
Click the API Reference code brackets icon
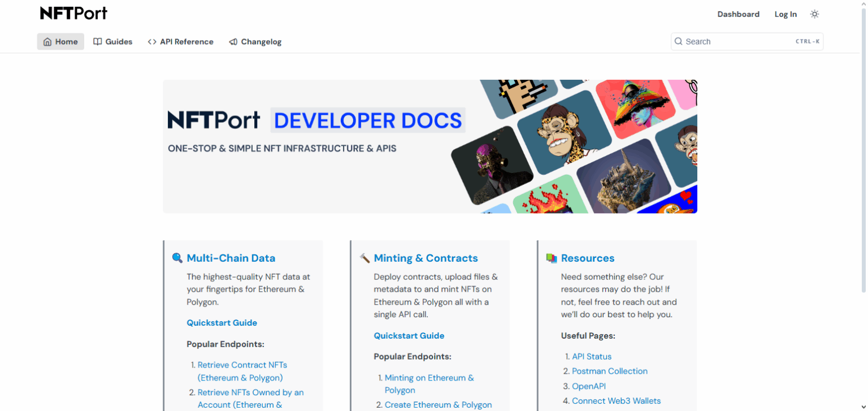[151, 41]
